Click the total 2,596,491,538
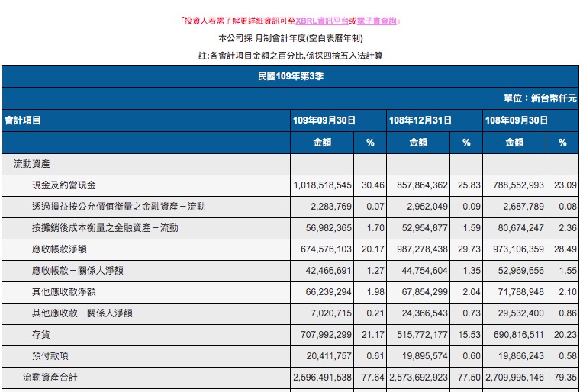Screen dimensions: 583x392 point(322,378)
